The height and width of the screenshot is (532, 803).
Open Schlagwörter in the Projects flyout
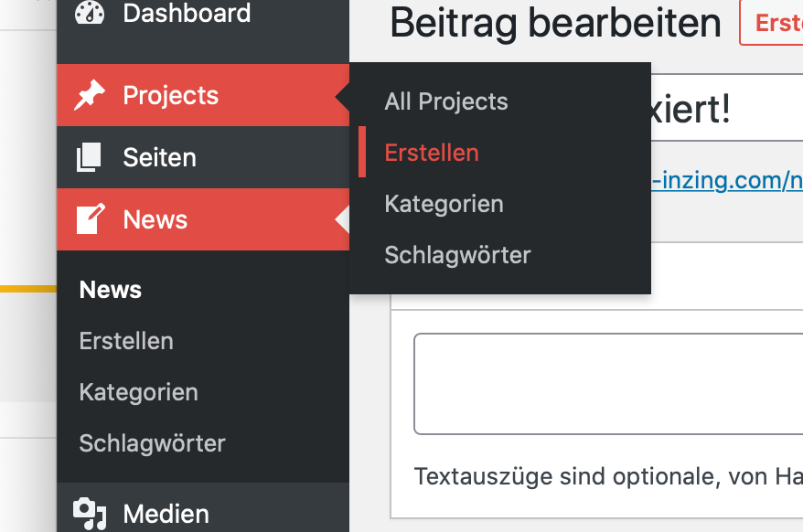(x=458, y=255)
